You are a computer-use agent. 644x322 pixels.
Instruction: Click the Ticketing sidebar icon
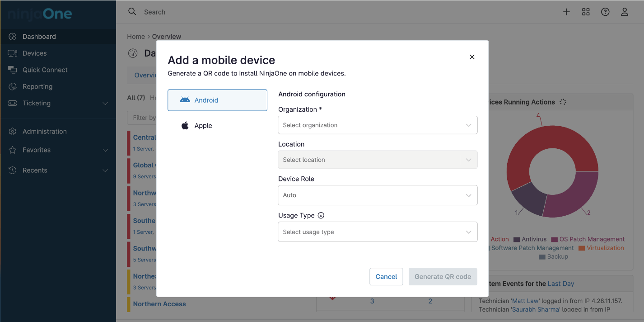13,103
